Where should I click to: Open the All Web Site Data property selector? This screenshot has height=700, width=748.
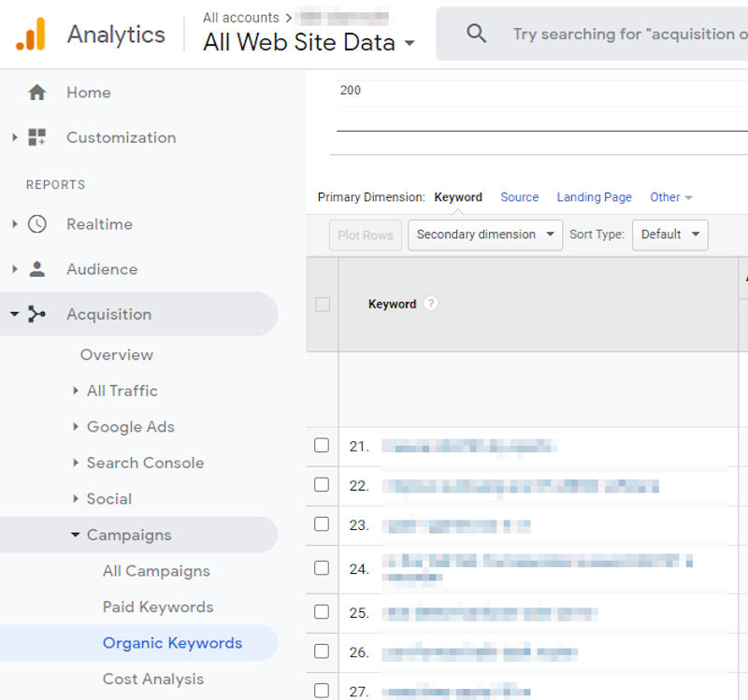click(x=309, y=42)
